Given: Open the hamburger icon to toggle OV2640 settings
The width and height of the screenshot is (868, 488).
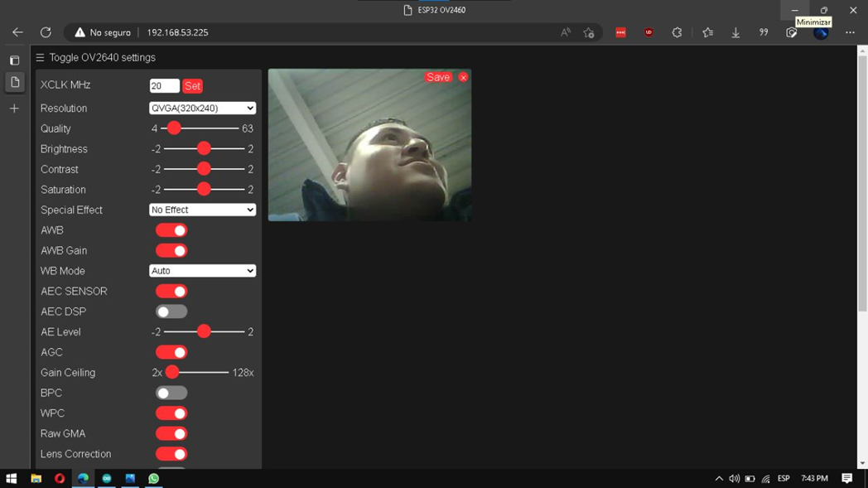Looking at the screenshot, I should click(x=40, y=57).
